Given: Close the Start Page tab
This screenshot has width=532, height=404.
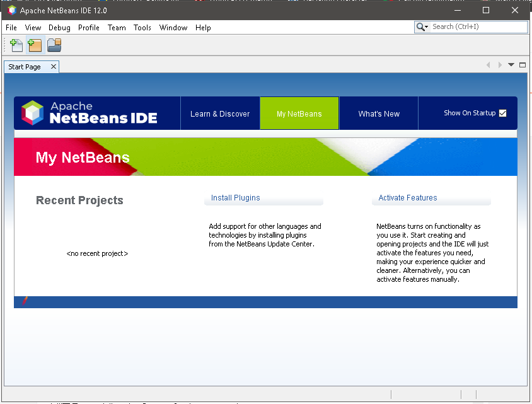Looking at the screenshot, I should tap(54, 66).
